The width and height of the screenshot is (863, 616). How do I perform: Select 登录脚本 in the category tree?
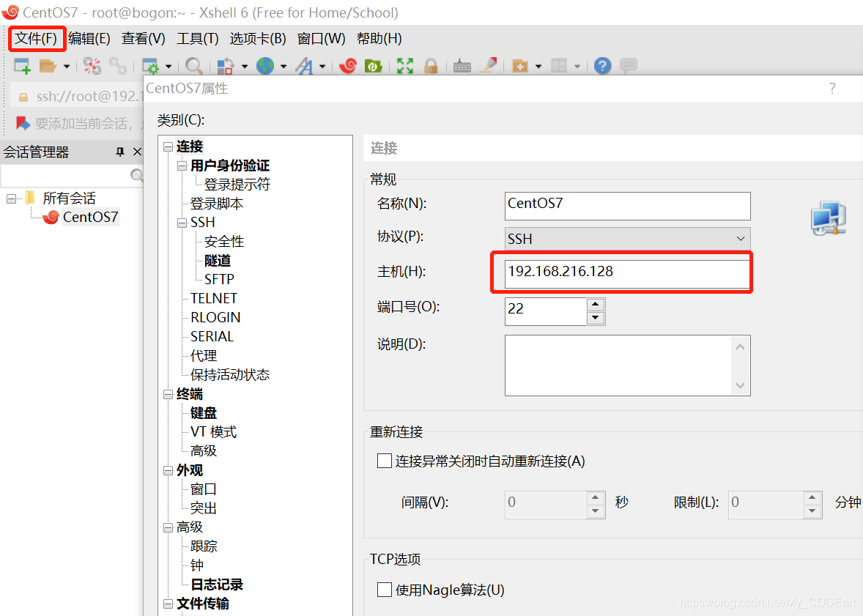217,204
